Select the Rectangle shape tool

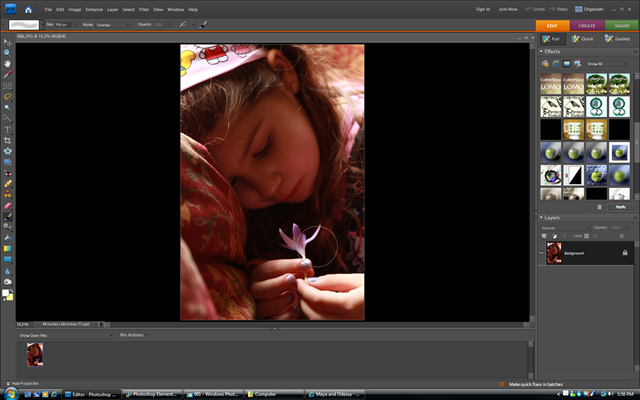point(7,259)
